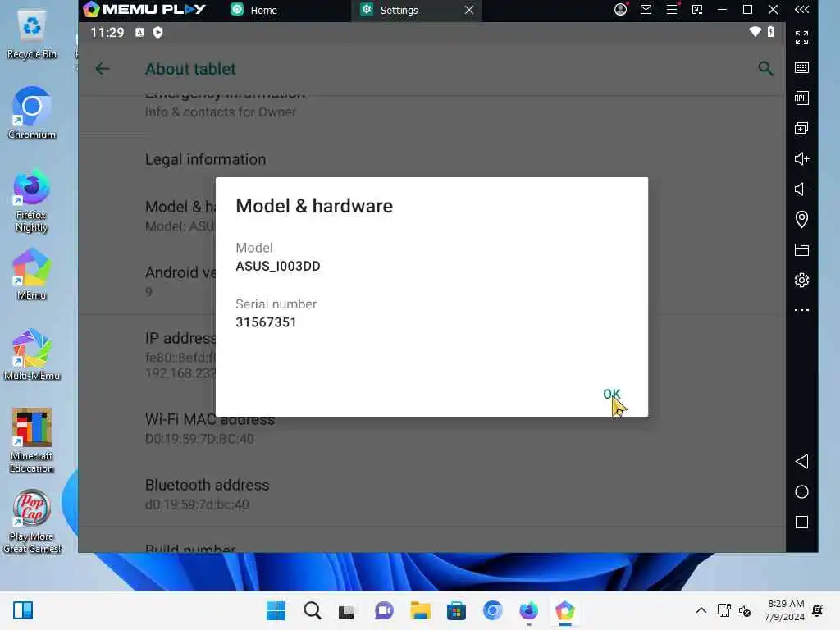This screenshot has width=840, height=630.
Task: Open Firefox Nightly desktop shortcut
Action: (x=32, y=200)
